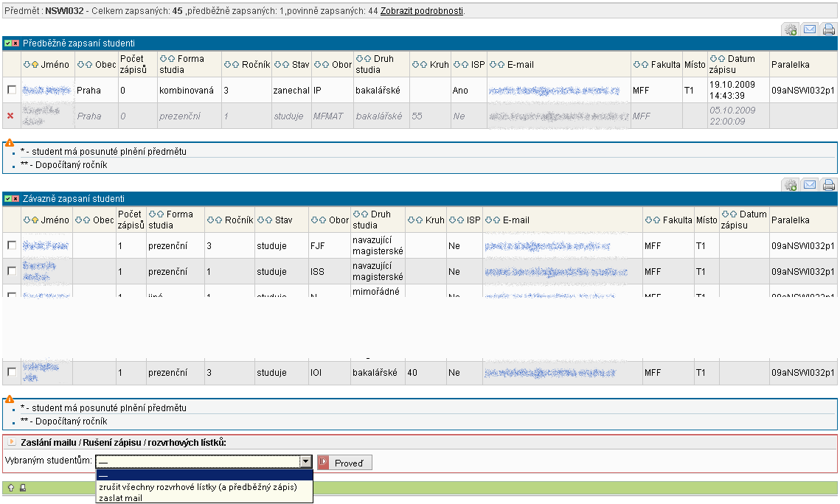Open the gear settings icon above the second table

pos(790,185)
